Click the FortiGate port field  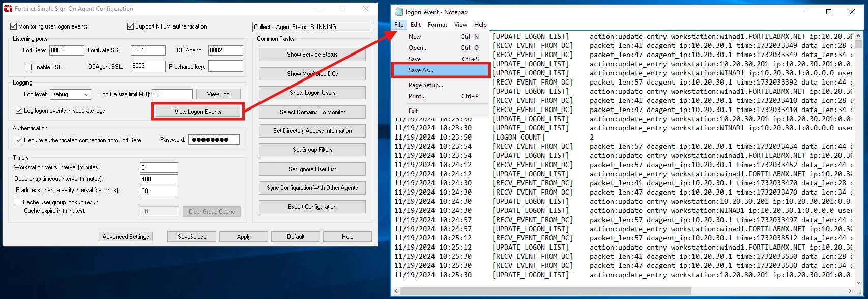click(67, 50)
